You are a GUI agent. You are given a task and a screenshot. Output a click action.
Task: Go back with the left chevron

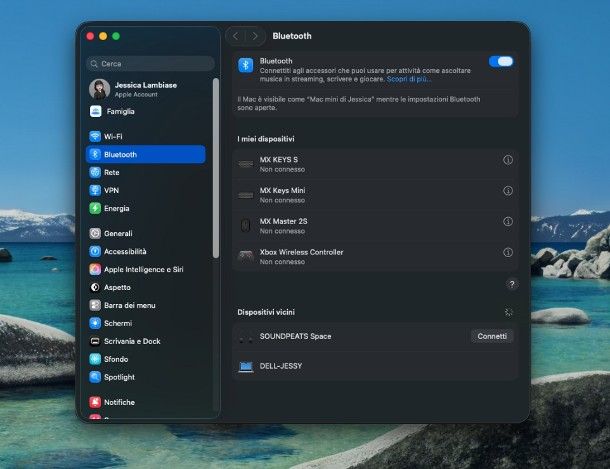(x=235, y=36)
